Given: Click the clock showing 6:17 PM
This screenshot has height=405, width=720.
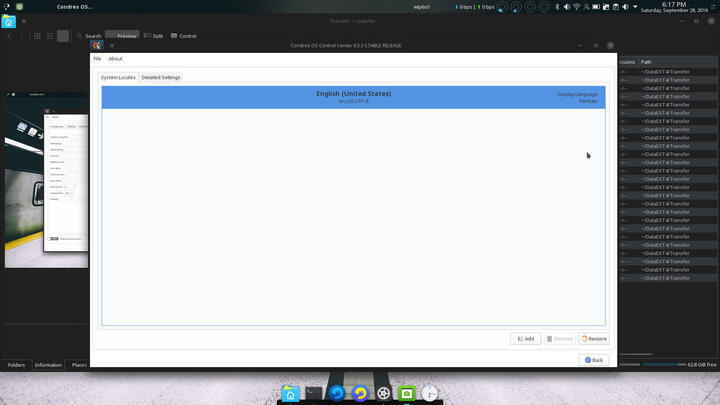Looking at the screenshot, I should point(674,7).
